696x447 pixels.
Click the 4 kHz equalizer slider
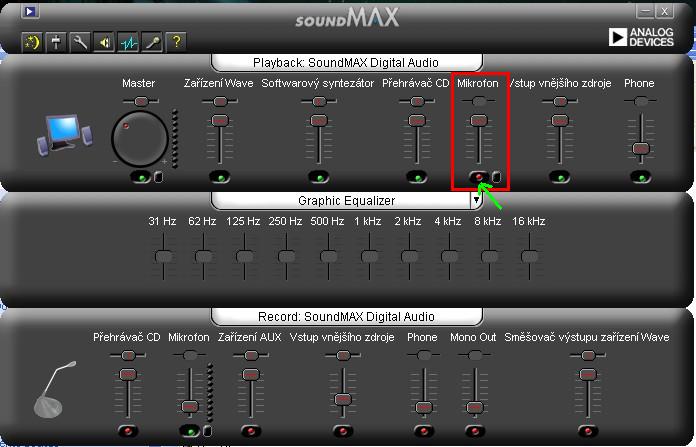click(449, 257)
